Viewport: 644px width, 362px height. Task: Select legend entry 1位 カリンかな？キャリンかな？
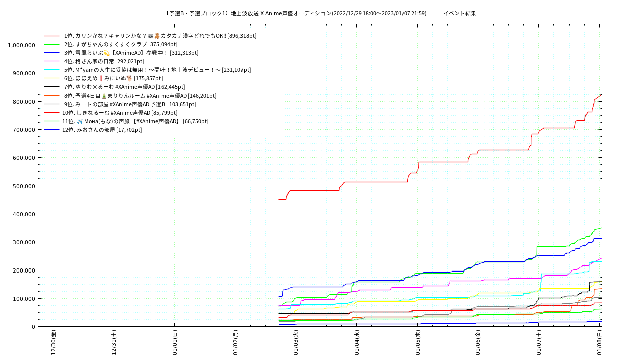click(x=160, y=36)
